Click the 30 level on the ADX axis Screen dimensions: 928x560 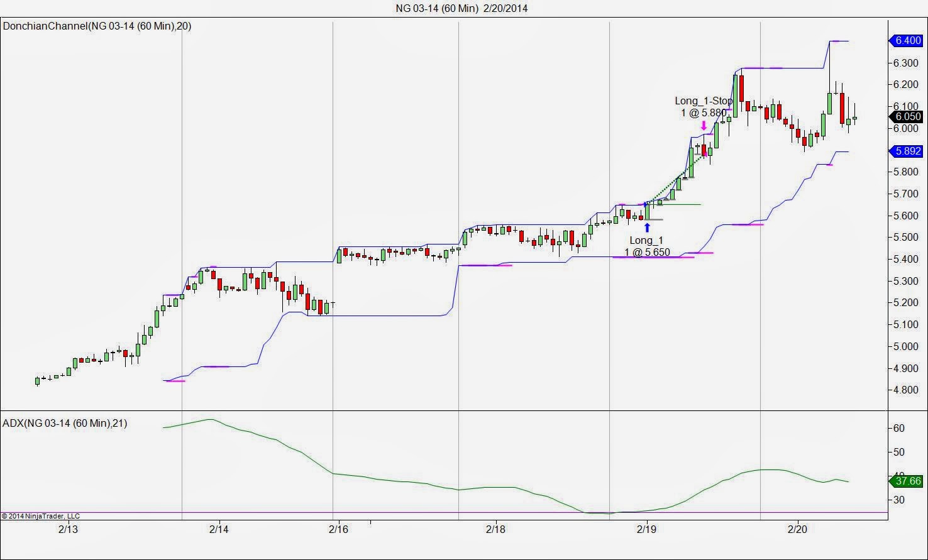click(899, 500)
